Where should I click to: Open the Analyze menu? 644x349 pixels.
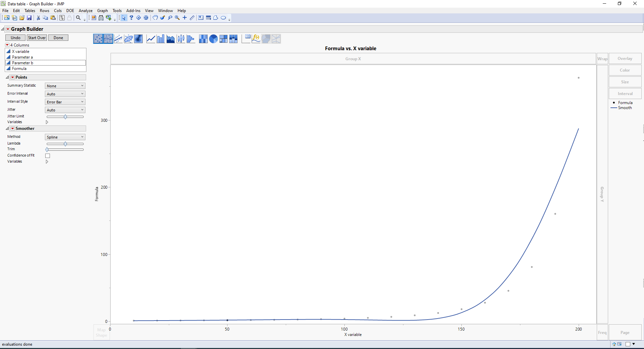point(85,10)
